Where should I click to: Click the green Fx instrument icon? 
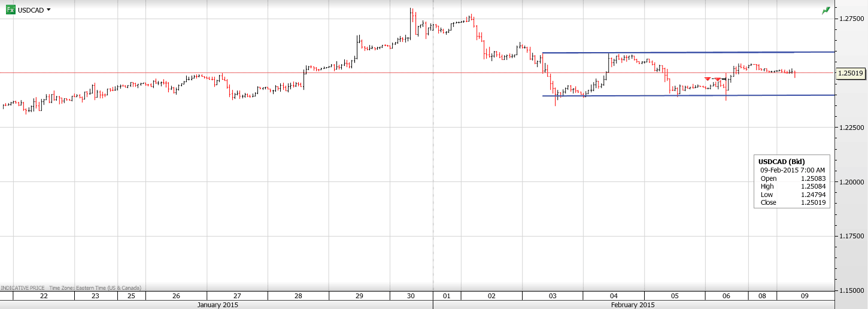point(11,10)
